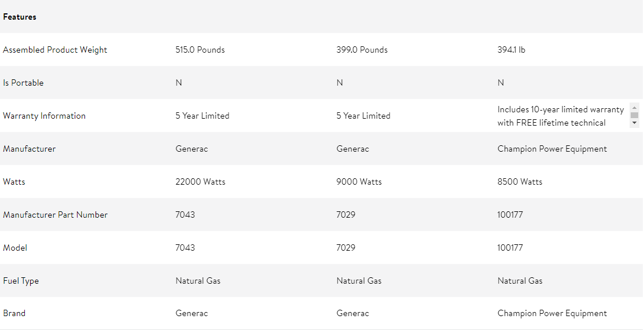Screen dimensions: 644x330
Task: Click the 8500 Watts value
Action: coord(520,182)
